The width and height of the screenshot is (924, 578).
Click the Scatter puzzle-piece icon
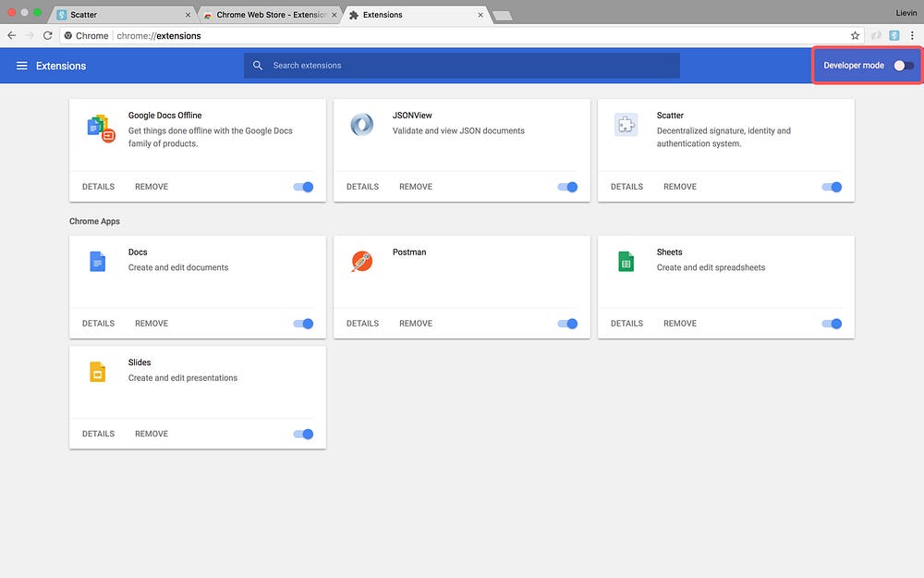626,125
